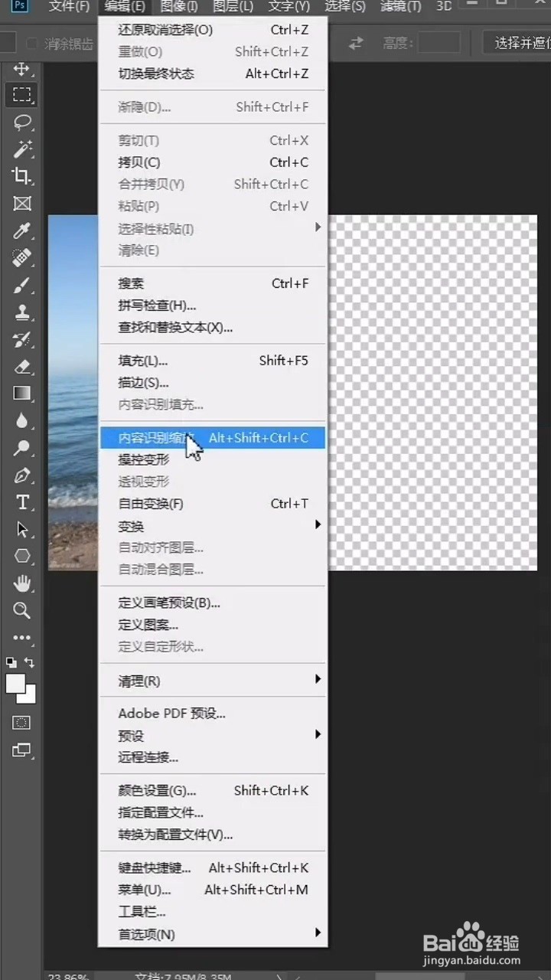Close the 编辑(E) menu
551x980 pixels.
pos(125,6)
